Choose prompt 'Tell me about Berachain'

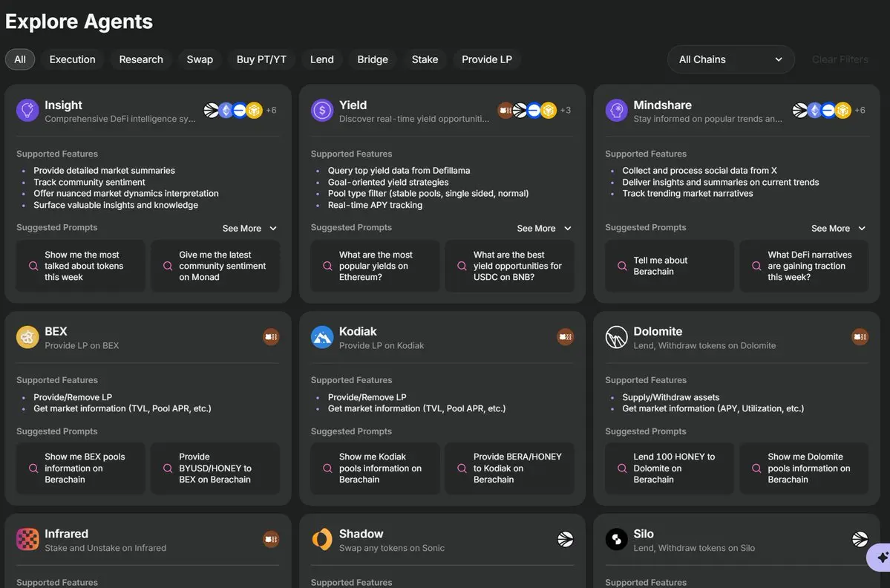point(670,266)
